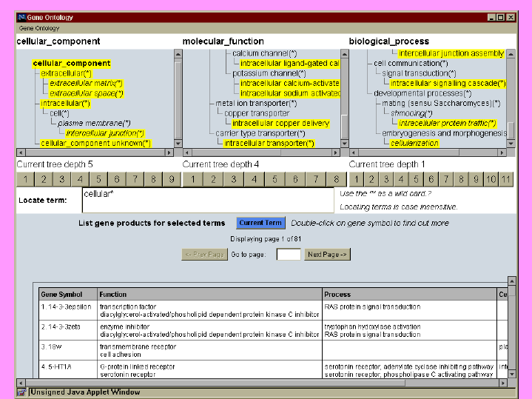The height and width of the screenshot is (399, 532).
Task: Click the Go to page field
Action: pyautogui.click(x=289, y=255)
